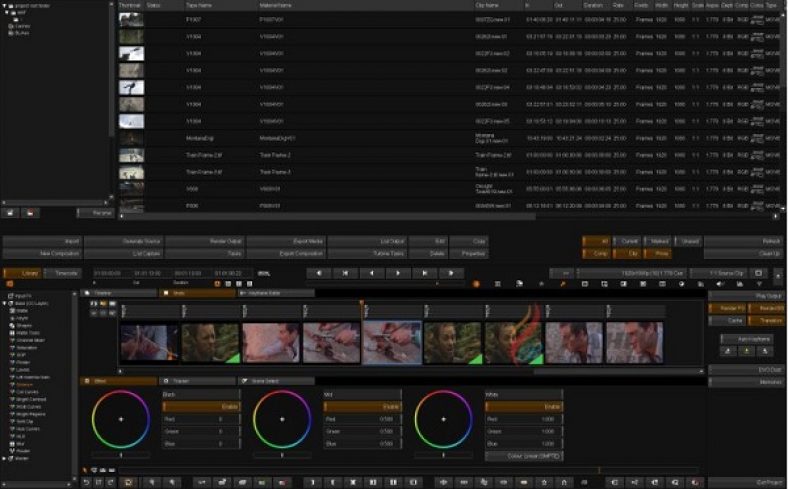Image resolution: width=788 pixels, height=489 pixels.
Task: Click the Channel Mixer effect icon
Action: [13, 339]
